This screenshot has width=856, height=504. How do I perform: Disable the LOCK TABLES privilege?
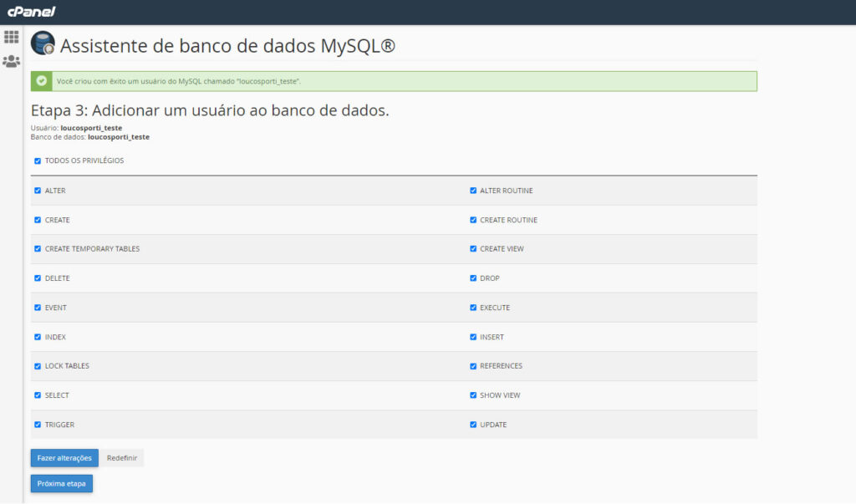click(38, 366)
